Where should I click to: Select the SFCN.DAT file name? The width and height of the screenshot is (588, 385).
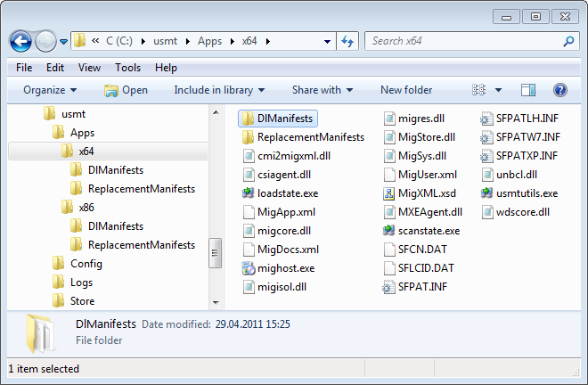pyautogui.click(x=422, y=250)
